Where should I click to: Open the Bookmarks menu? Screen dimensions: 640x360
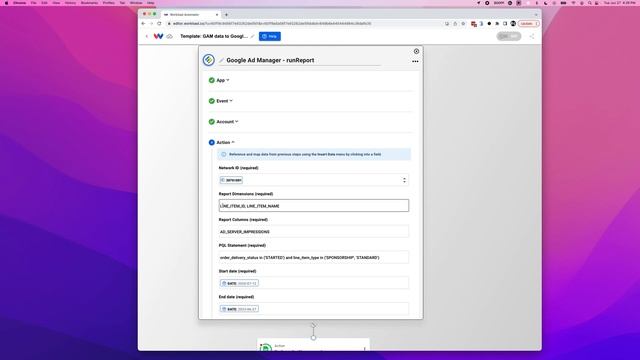pos(89,3)
